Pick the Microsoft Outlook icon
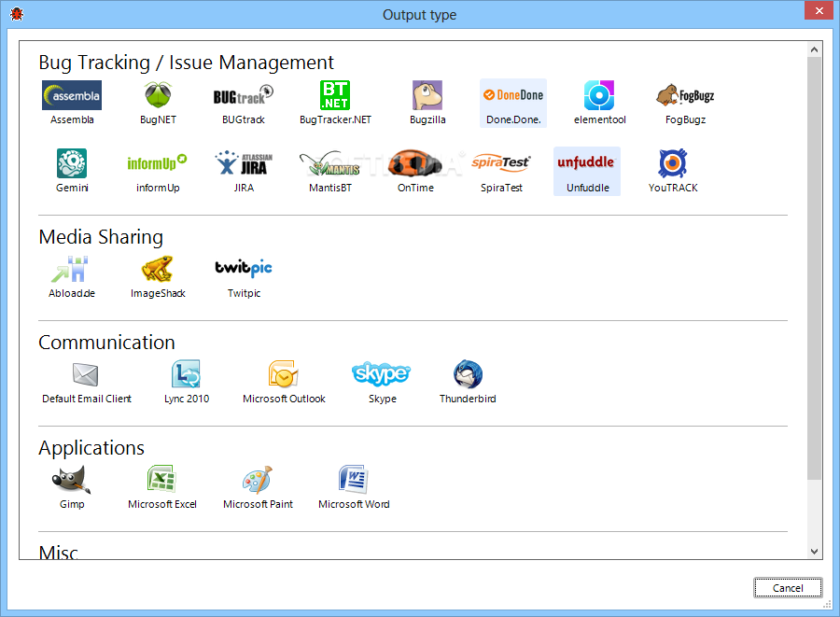840x617 pixels. pyautogui.click(x=283, y=374)
